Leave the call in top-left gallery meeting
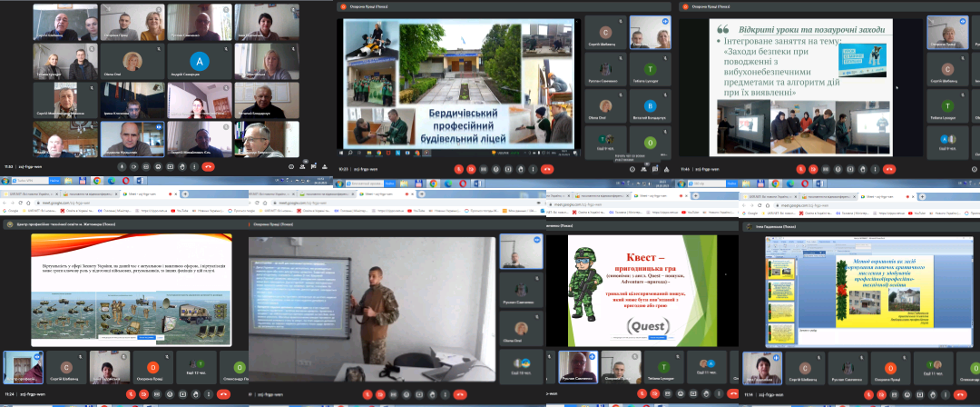Image resolution: width=980 pixels, height=407 pixels. (208, 167)
